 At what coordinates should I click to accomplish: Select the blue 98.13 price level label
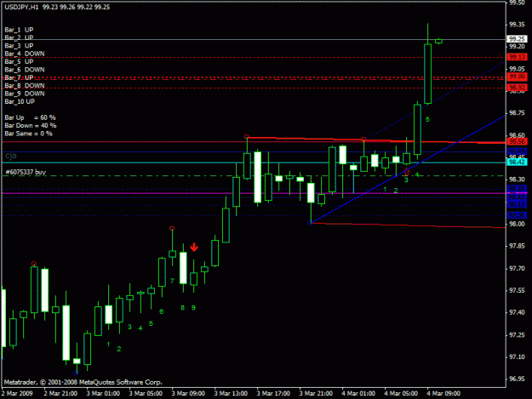coord(517,205)
